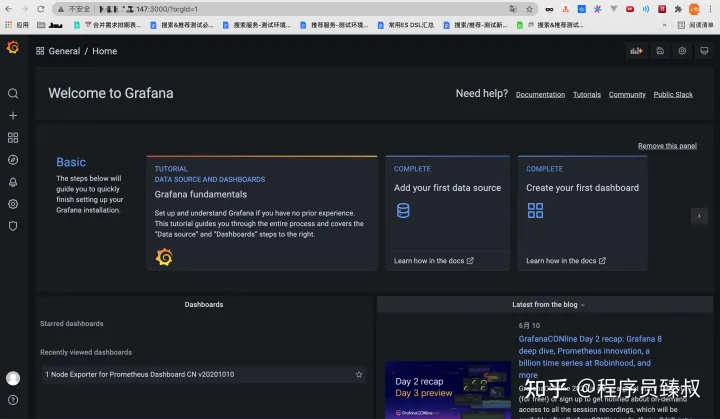Open the 阅读清单 reading list
This screenshot has height=419, width=720.
[696, 25]
